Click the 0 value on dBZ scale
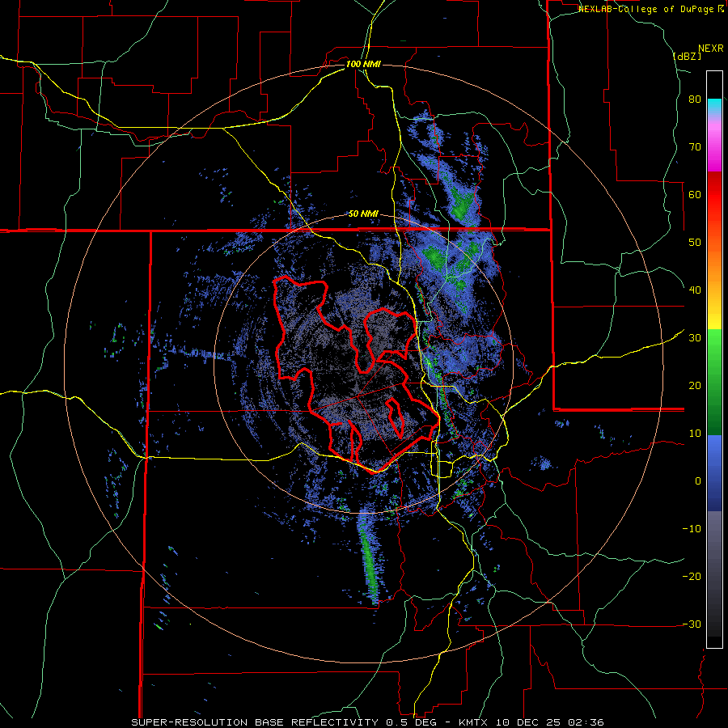 tap(698, 481)
